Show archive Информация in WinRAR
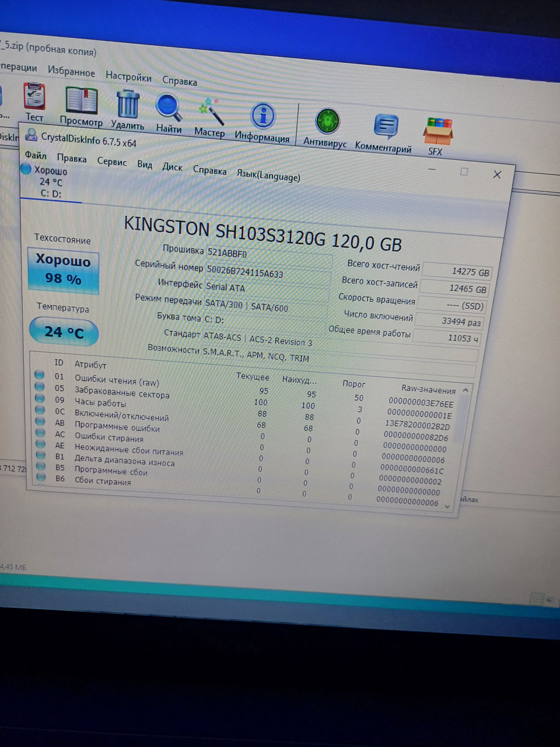The image size is (560, 747). point(263,116)
